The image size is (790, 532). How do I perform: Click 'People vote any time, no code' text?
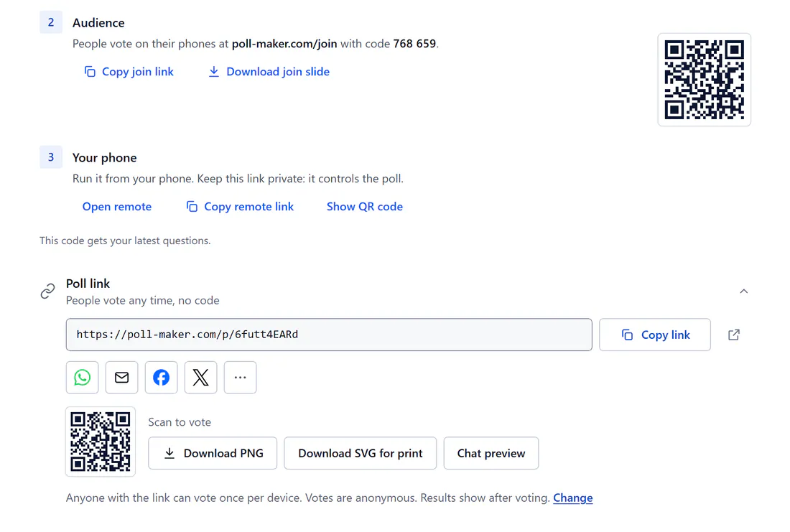click(143, 301)
